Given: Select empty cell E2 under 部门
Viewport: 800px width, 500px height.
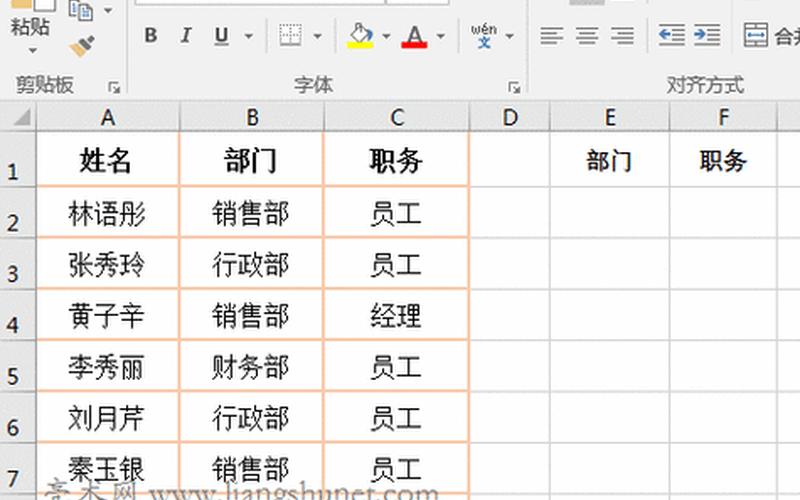Looking at the screenshot, I should pos(610,212).
